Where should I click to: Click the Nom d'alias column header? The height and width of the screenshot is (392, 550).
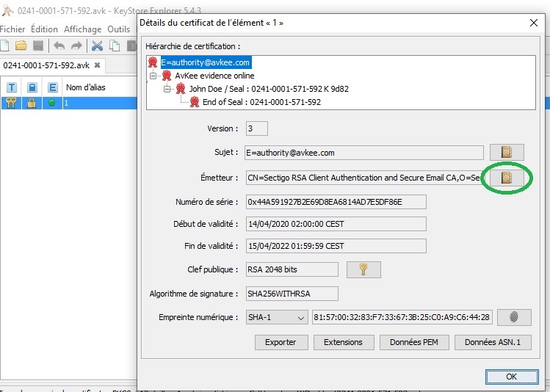click(86, 87)
